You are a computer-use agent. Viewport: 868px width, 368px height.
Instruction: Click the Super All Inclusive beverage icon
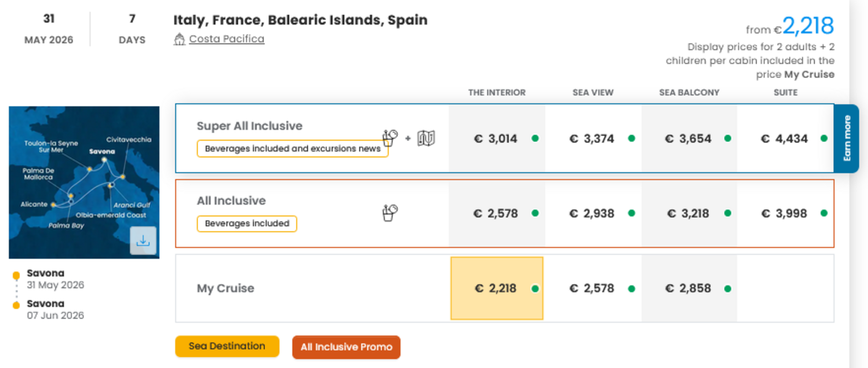390,138
